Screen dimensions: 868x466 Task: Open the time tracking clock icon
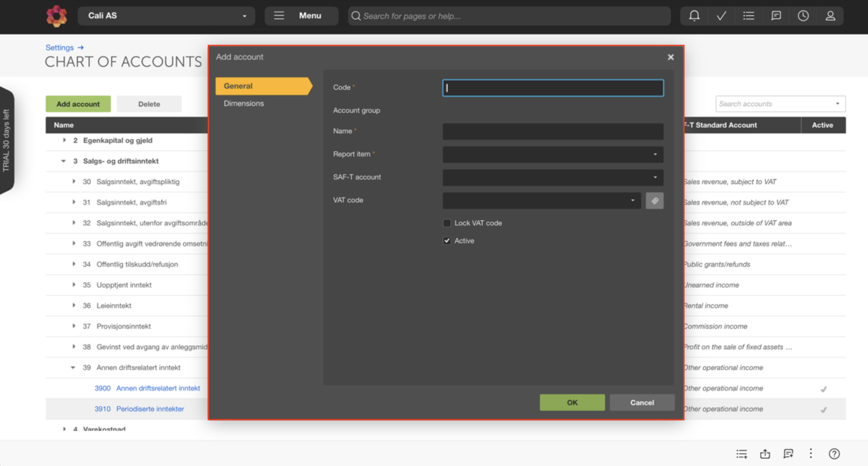click(x=803, y=16)
